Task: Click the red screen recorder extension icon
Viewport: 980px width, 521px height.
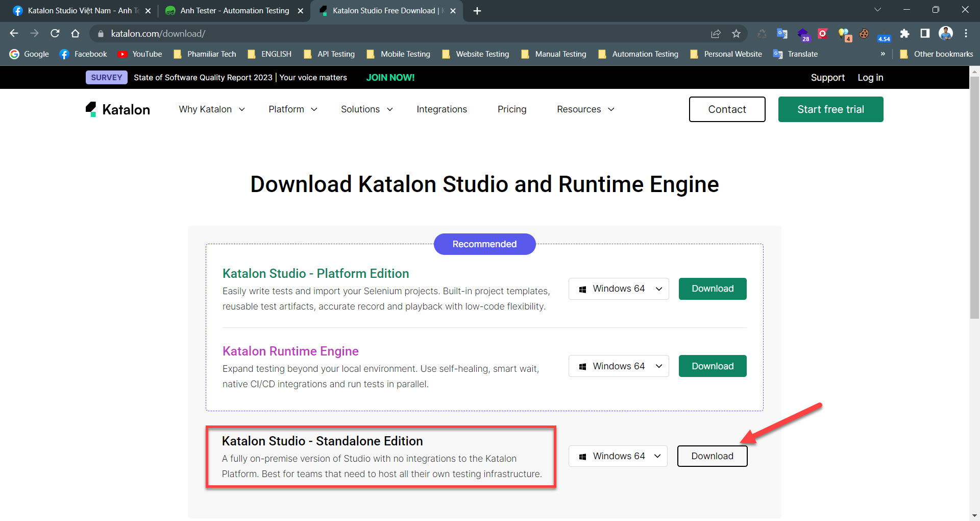Action: (823, 34)
